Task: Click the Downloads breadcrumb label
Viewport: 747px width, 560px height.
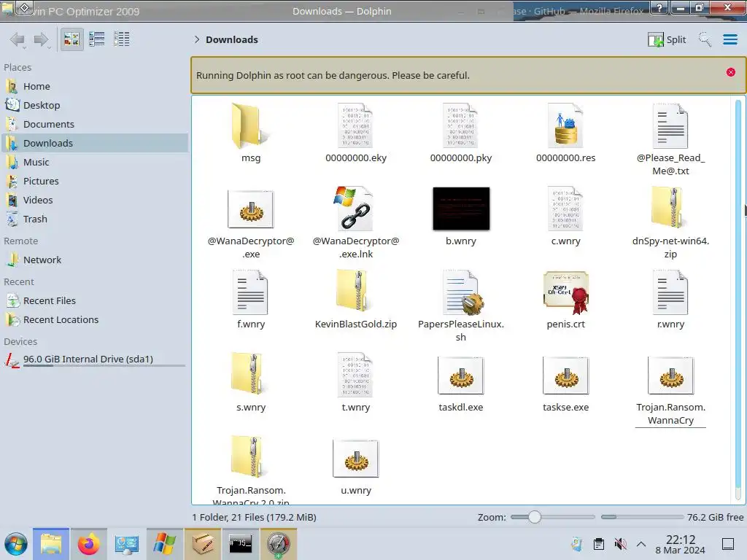Action: tap(232, 39)
